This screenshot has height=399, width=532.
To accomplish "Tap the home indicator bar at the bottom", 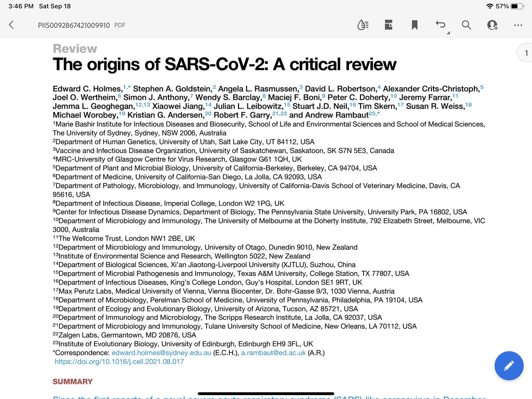I will pos(266,393).
